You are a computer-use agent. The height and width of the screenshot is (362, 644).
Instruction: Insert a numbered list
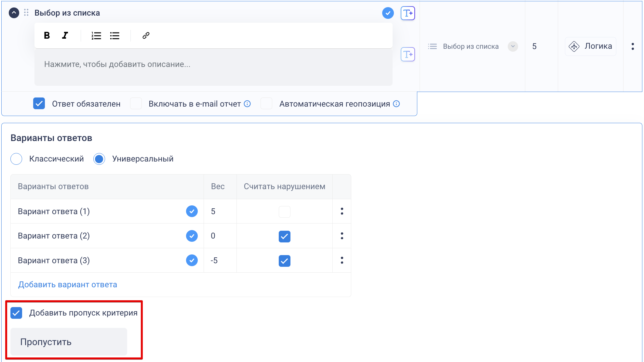[96, 35]
